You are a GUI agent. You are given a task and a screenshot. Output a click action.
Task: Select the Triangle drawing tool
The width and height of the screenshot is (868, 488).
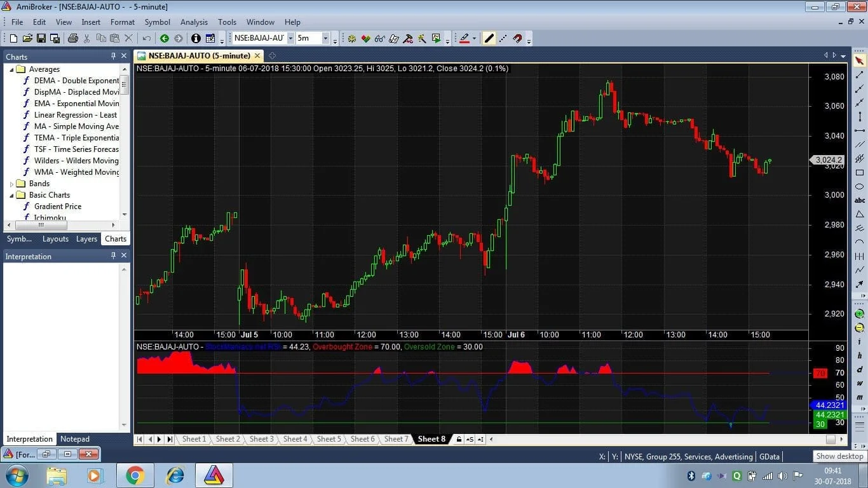860,214
